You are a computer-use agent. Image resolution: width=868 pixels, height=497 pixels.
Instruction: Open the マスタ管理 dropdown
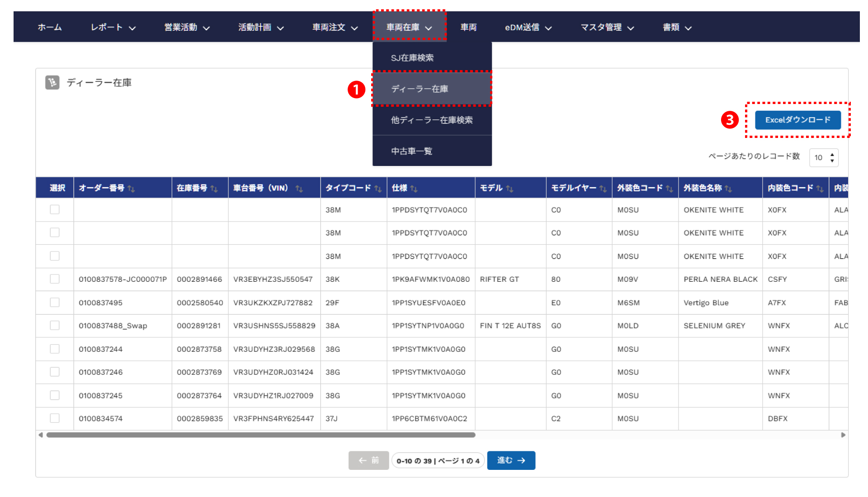[x=607, y=28]
